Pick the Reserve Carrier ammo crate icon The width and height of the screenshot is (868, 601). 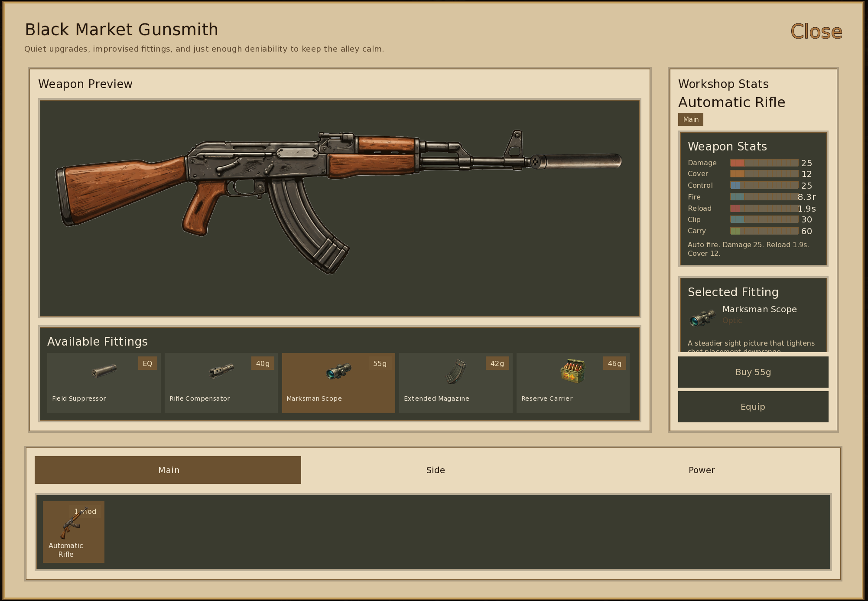click(573, 371)
